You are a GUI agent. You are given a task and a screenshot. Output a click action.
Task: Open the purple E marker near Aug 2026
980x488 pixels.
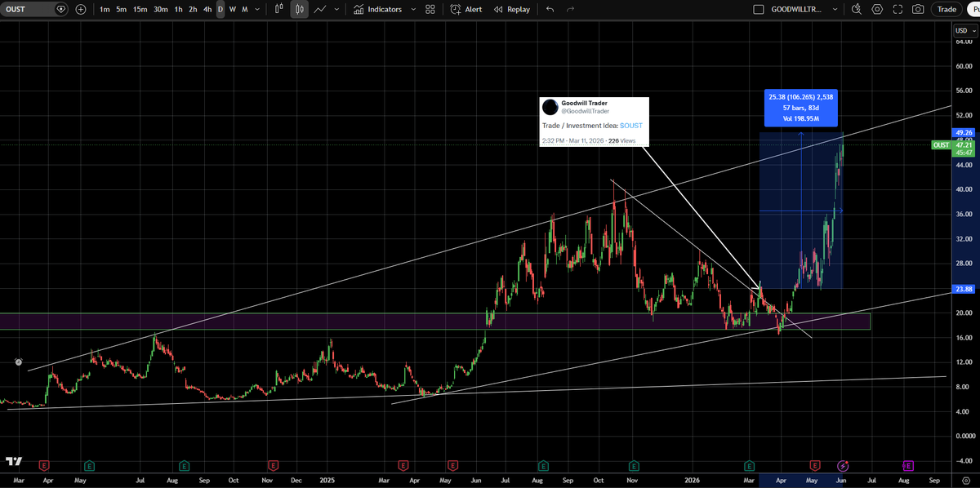pyautogui.click(x=908, y=466)
